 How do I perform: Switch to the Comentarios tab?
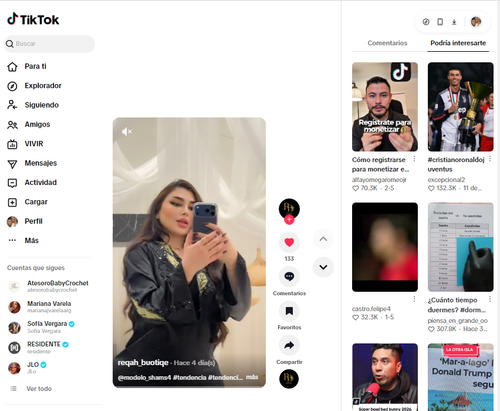pos(387,43)
